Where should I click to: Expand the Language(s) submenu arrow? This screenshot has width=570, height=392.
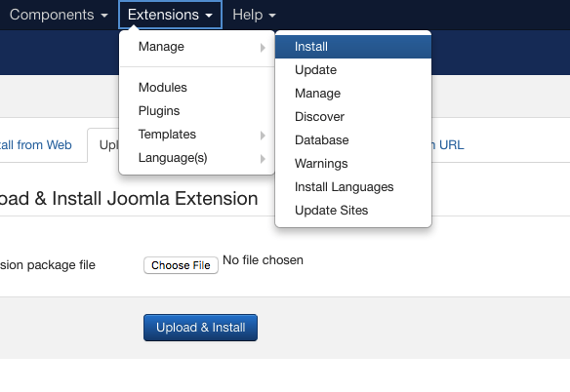[x=263, y=158]
